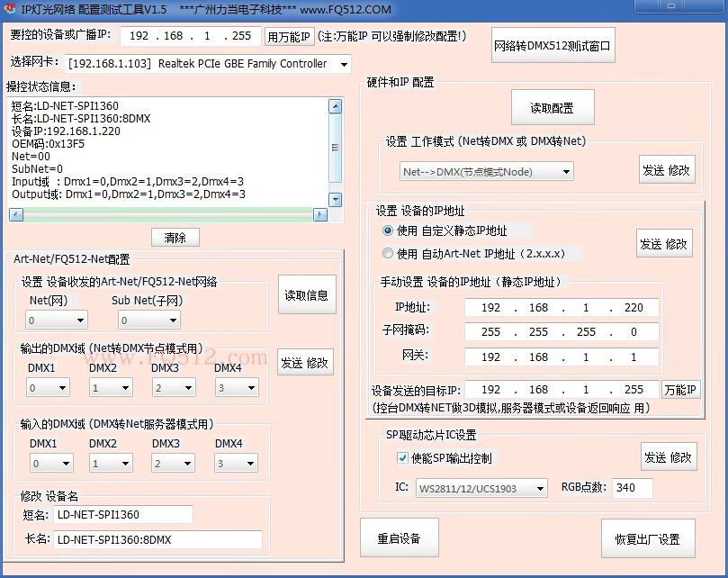Select the custom static IP radio option
This screenshot has height=578, width=728.
coord(389,231)
